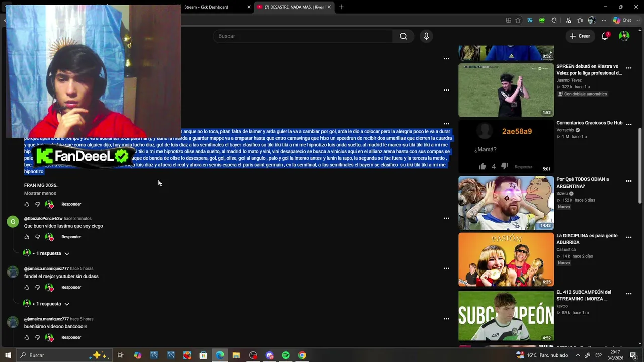The image size is (644, 362).
Task: Like 'fandel el mejor youtuber' comment
Action: [27, 287]
